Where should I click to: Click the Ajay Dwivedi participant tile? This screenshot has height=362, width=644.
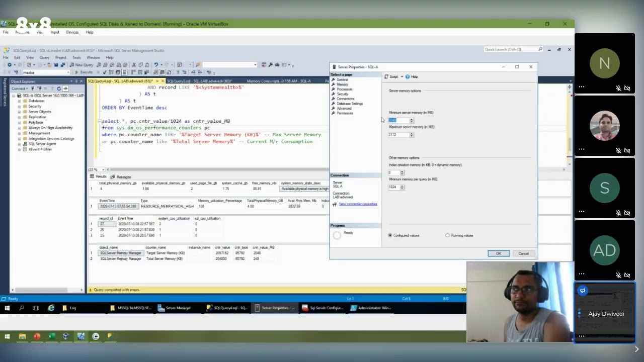coord(604,312)
